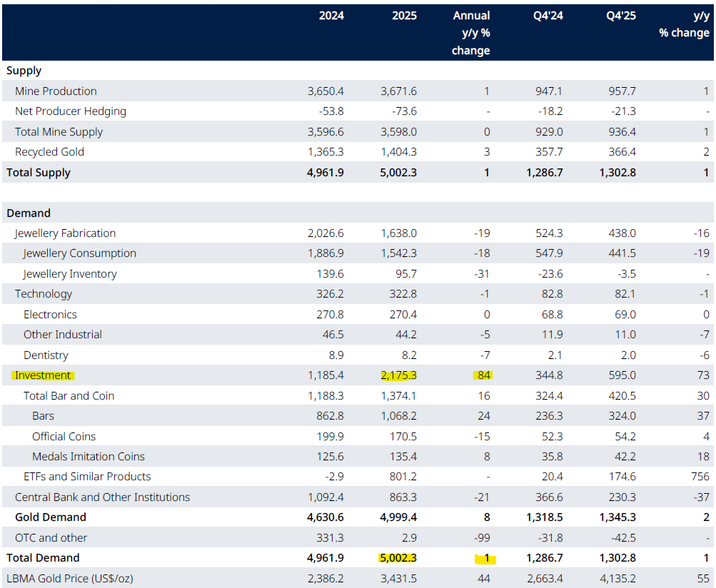Select the OTC and other row label
The image size is (716, 588).
pyautogui.click(x=51, y=538)
